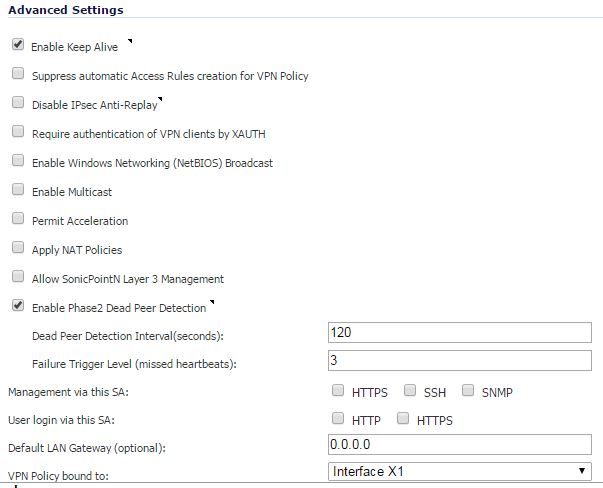Viewport: 603px width, 488px height.
Task: Tick Disable IPsec Anti-Replay checkbox
Action: 18,102
